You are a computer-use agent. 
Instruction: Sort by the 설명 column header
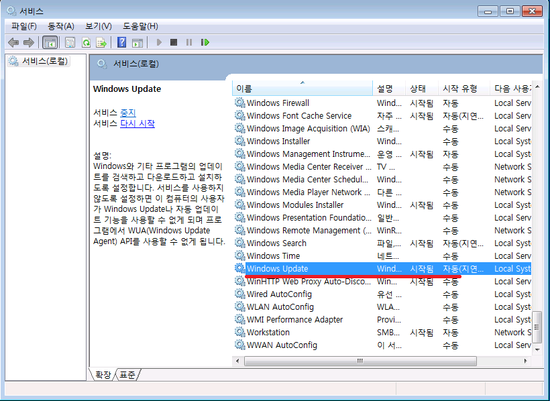click(x=389, y=88)
